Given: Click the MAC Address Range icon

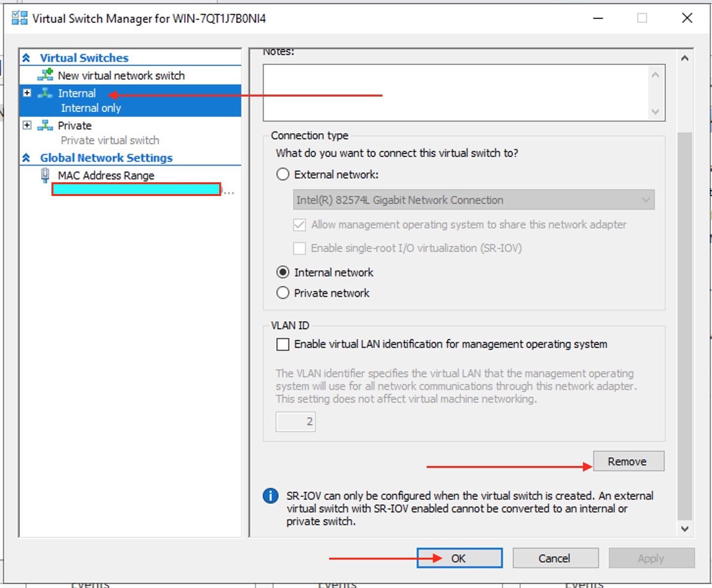Looking at the screenshot, I should click(x=45, y=175).
